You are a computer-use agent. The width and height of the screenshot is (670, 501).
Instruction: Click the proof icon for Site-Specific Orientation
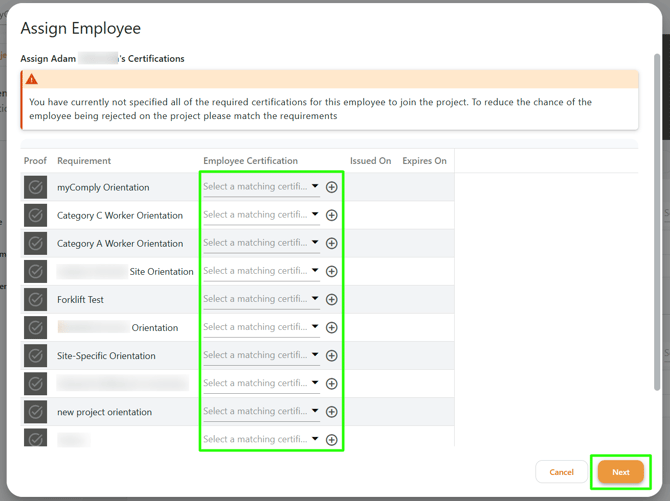coord(35,355)
